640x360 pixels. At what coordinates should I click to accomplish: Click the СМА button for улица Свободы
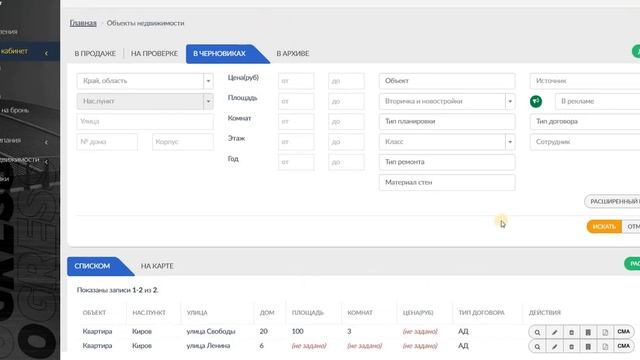(623, 332)
